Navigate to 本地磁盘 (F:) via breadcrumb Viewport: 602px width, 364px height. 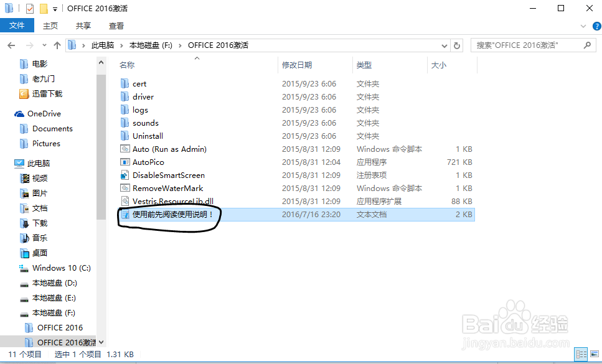(x=151, y=45)
